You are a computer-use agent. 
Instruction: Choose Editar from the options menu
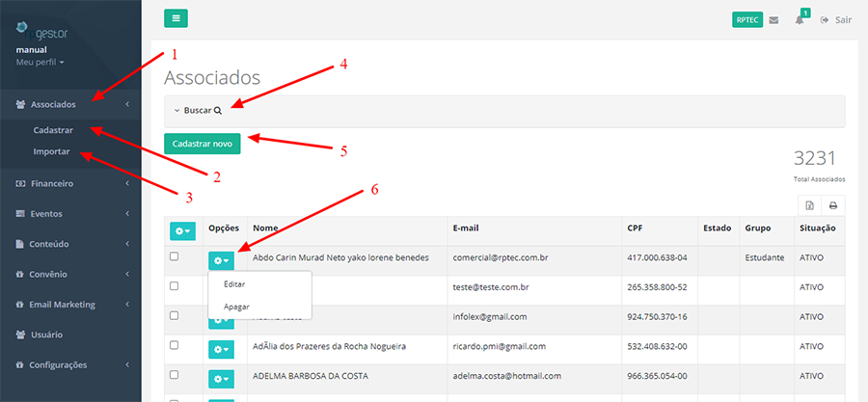coord(234,284)
